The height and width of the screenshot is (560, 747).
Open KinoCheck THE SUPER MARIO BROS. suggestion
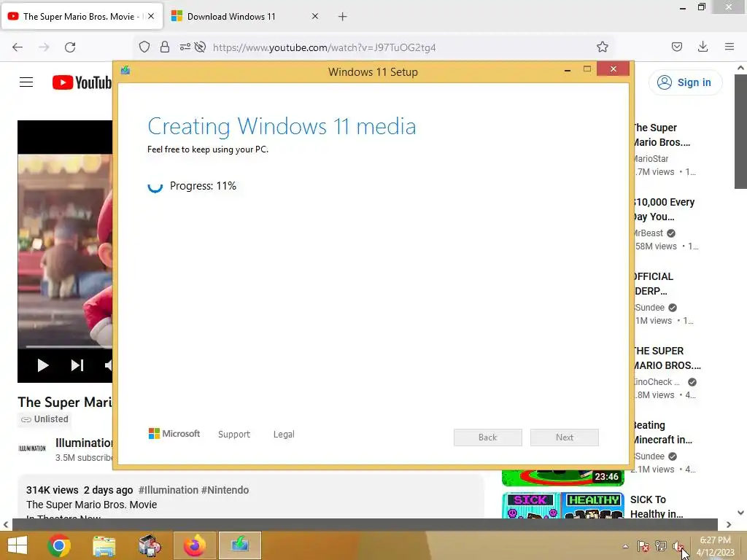coord(667,358)
